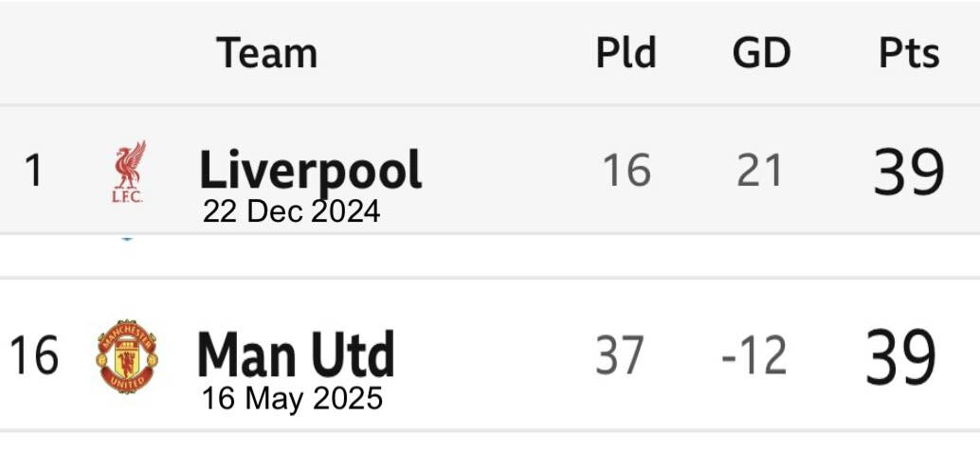The height and width of the screenshot is (453, 980).
Task: Open the Liverpool team name link
Action: click(x=311, y=171)
